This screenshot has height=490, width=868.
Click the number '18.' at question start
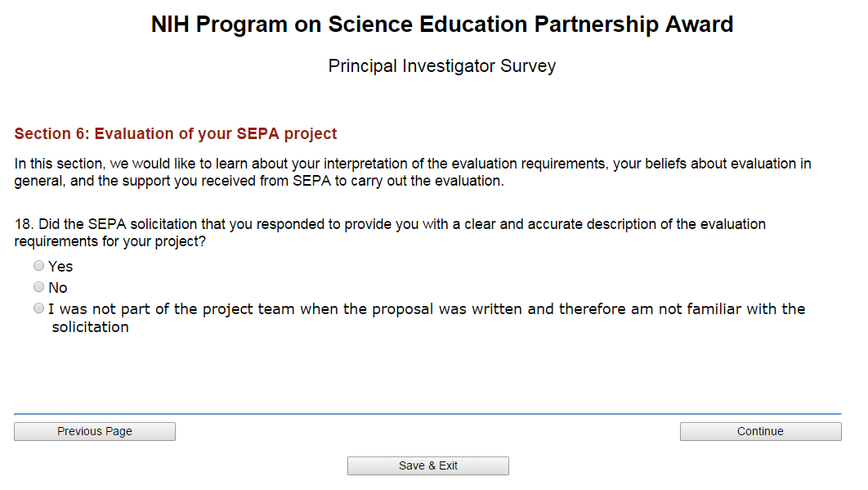(x=24, y=224)
